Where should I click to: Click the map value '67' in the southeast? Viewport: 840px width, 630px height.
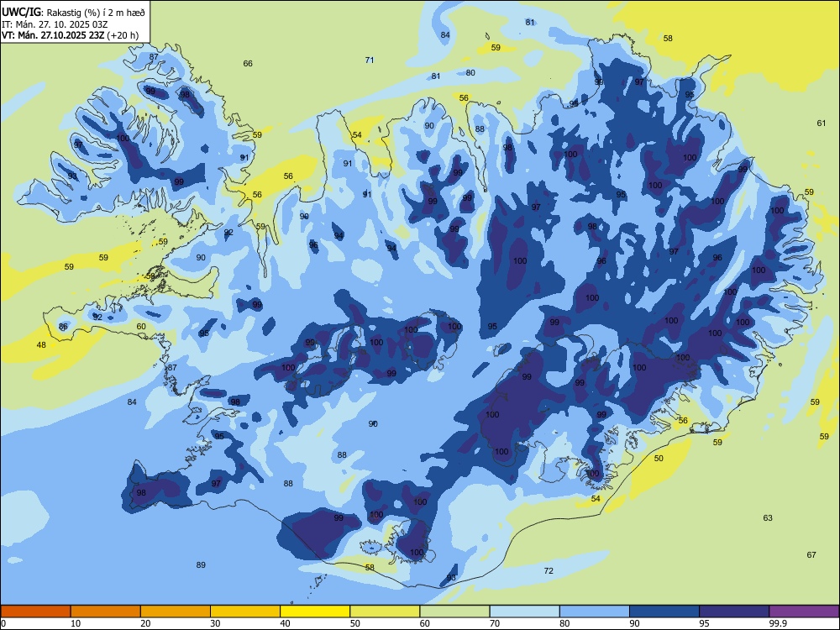[811, 555]
